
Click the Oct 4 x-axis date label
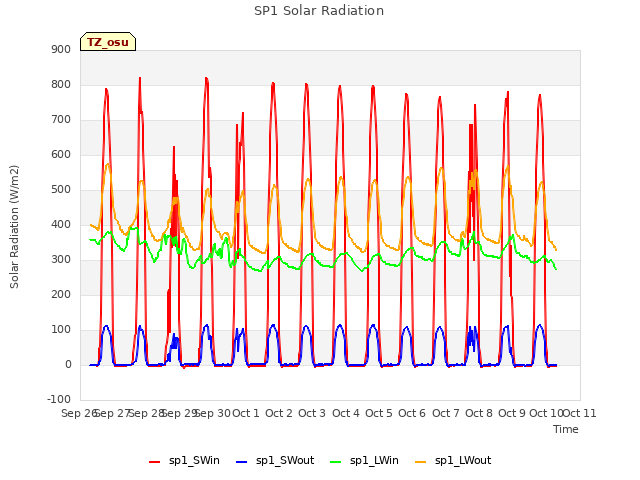click(x=346, y=413)
